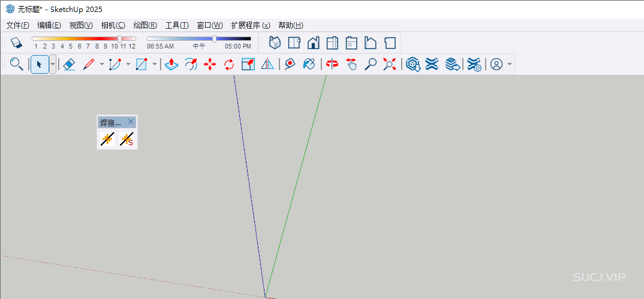Click the SketchUp logo in the title bar
Image resolution: width=644 pixels, height=299 pixels.
[10, 8]
